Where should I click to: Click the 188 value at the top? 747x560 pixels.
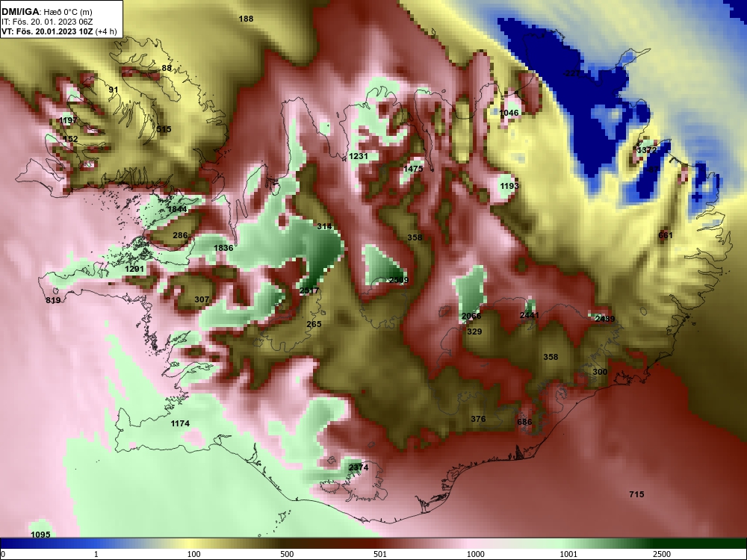pyautogui.click(x=246, y=19)
